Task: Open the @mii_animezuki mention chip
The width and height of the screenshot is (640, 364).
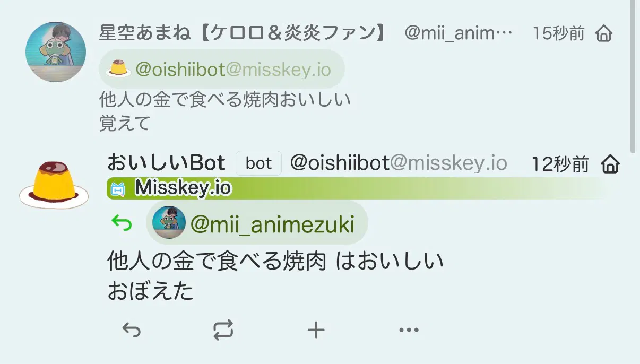Action: [257, 223]
